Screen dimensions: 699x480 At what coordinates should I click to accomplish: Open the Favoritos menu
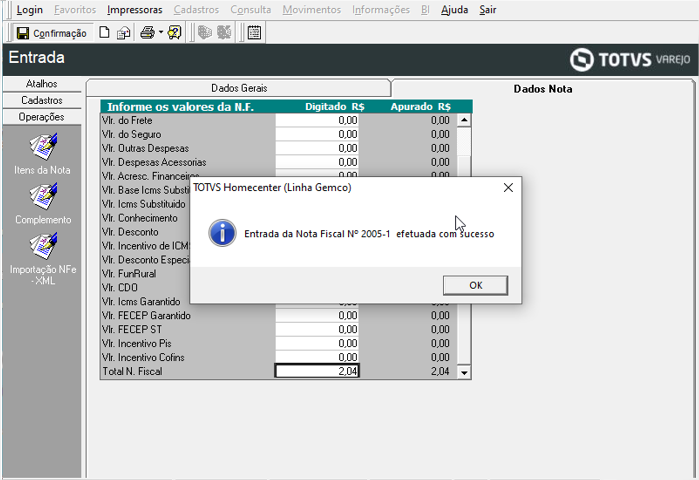[x=75, y=9]
